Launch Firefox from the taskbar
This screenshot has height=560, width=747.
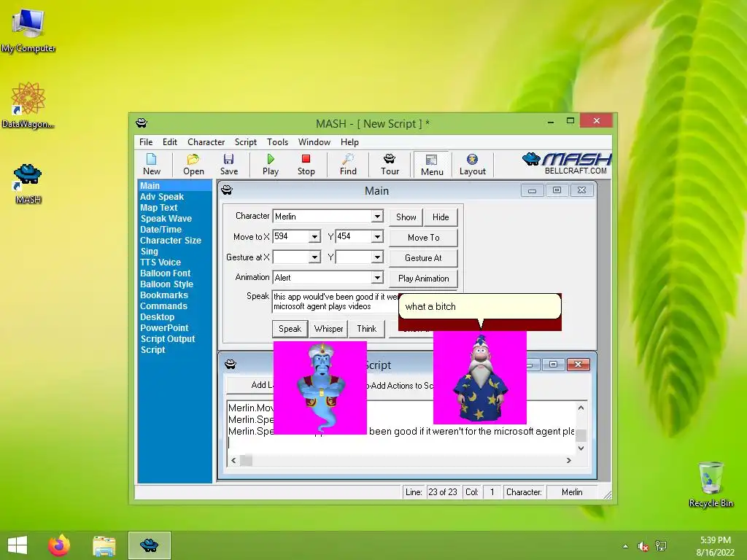click(x=59, y=545)
